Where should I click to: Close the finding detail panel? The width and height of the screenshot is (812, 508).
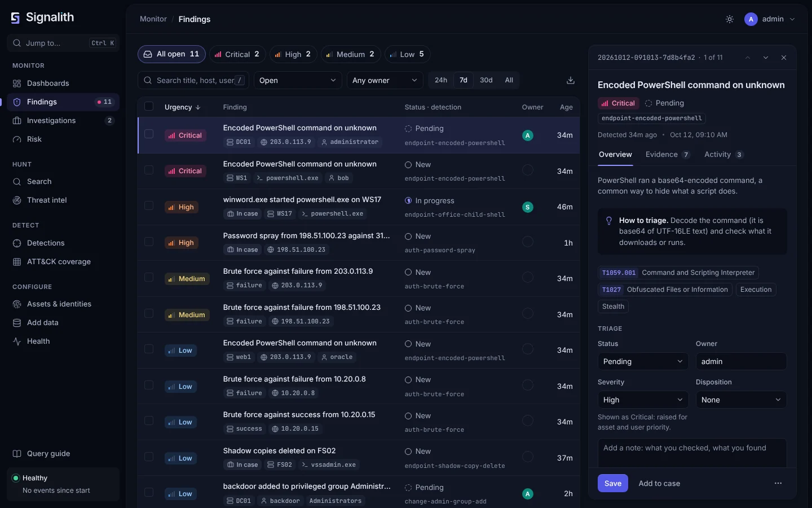coord(784,58)
